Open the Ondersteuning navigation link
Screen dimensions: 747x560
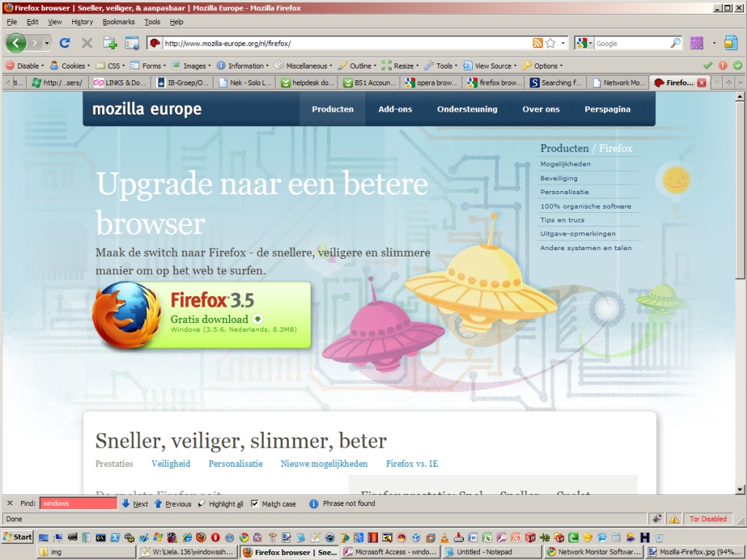pyautogui.click(x=468, y=109)
